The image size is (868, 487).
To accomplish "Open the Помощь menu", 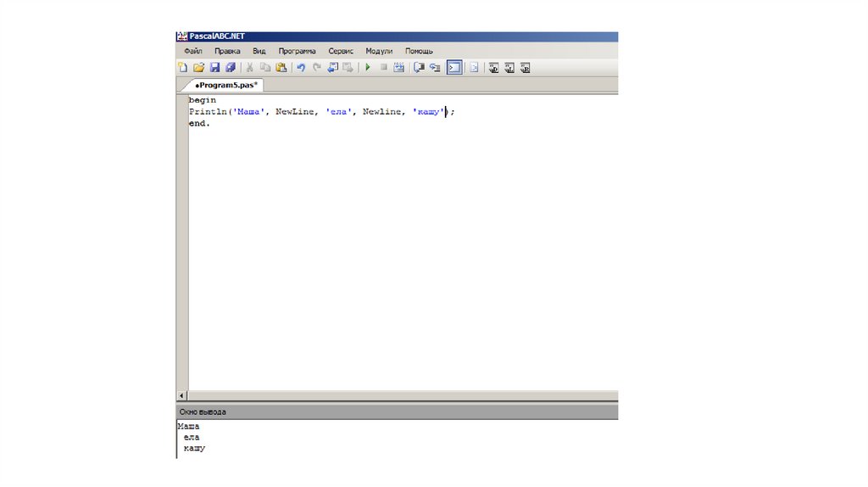I will [x=419, y=51].
